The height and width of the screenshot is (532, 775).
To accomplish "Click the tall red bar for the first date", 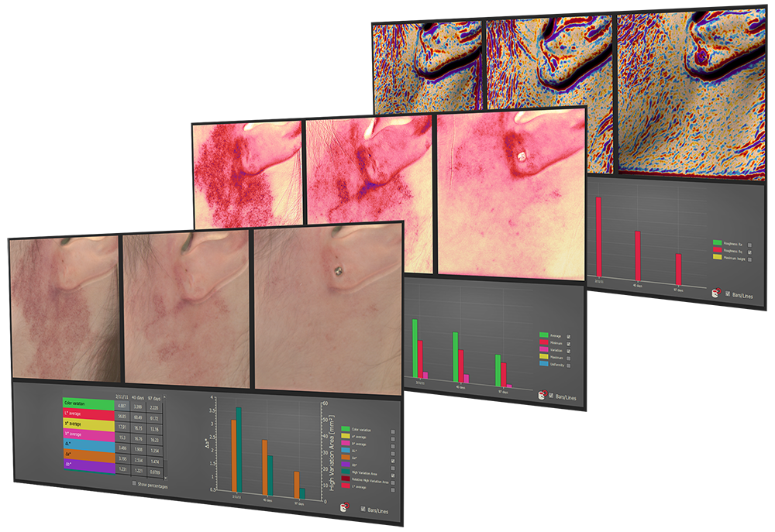I will (x=600, y=235).
